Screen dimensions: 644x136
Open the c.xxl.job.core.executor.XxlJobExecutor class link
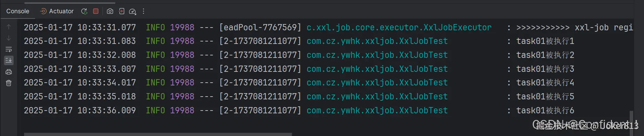pyautogui.click(x=399, y=27)
